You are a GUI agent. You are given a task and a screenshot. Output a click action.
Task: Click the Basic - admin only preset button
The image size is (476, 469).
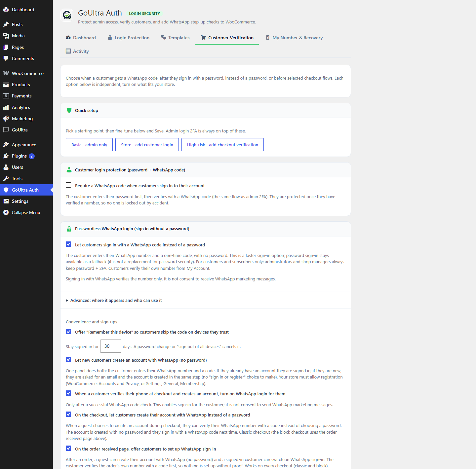click(x=89, y=145)
